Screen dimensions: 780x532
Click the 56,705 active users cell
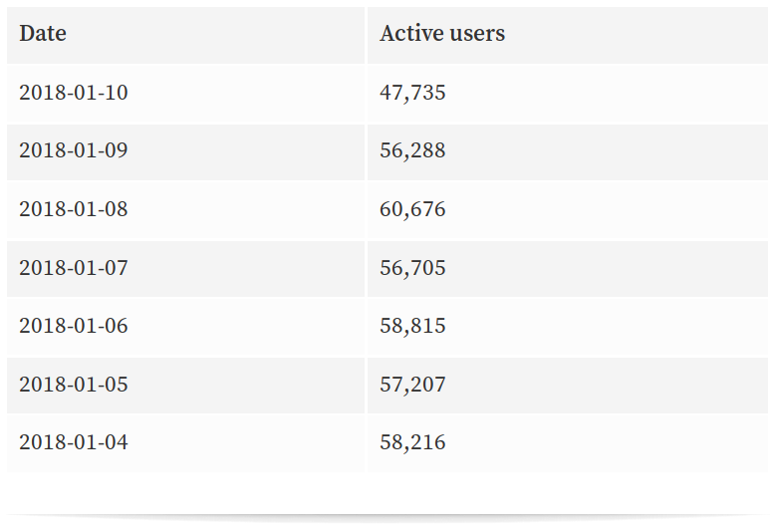412,268
